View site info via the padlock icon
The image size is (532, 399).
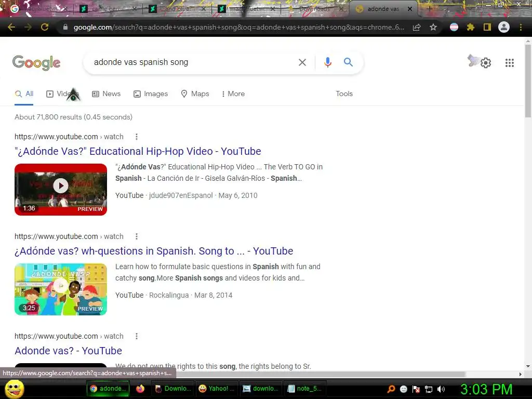coord(65,27)
